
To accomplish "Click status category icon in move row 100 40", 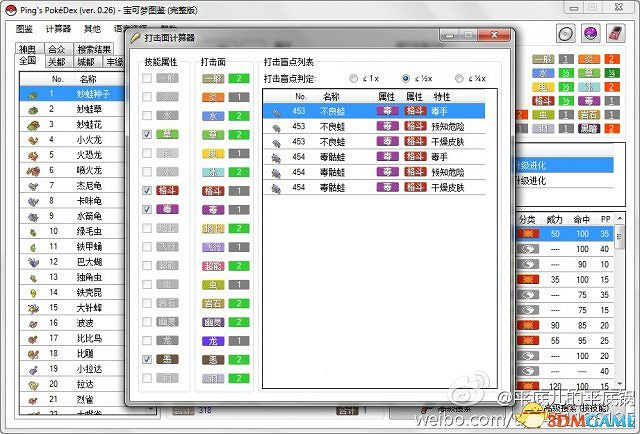I will click(x=528, y=249).
